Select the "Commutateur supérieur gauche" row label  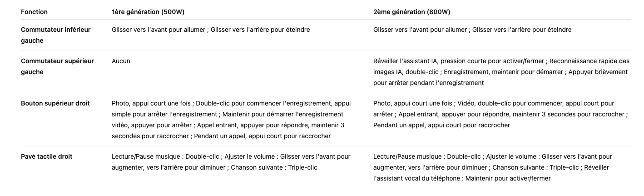point(57,66)
